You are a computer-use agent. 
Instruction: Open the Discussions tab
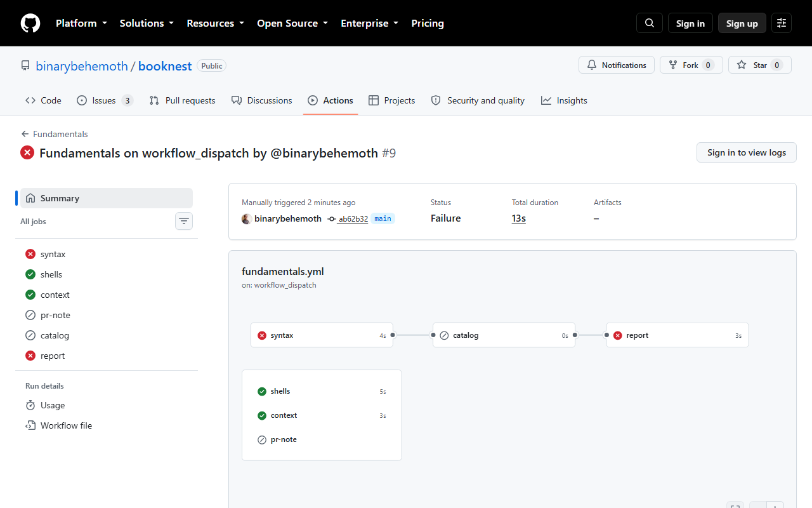[x=262, y=100]
